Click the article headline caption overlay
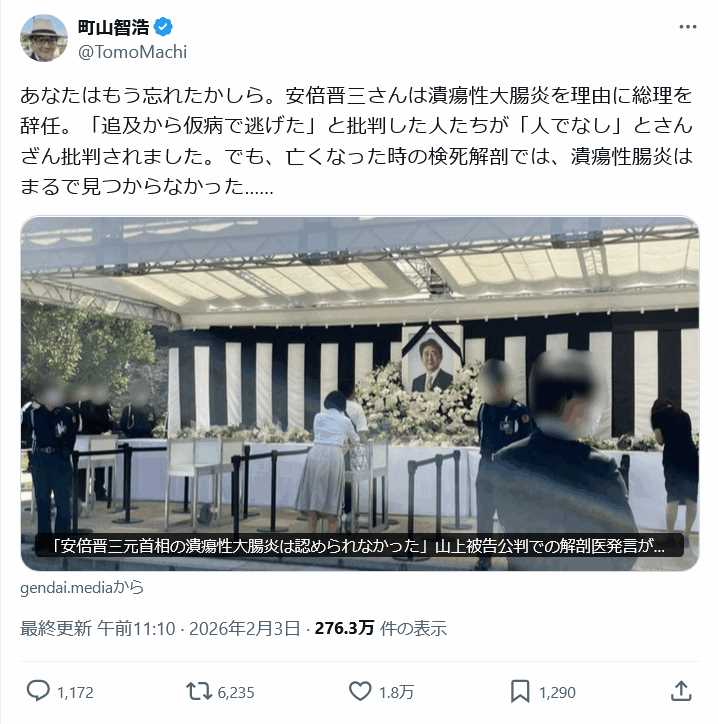The height and width of the screenshot is (724, 718). point(359,546)
